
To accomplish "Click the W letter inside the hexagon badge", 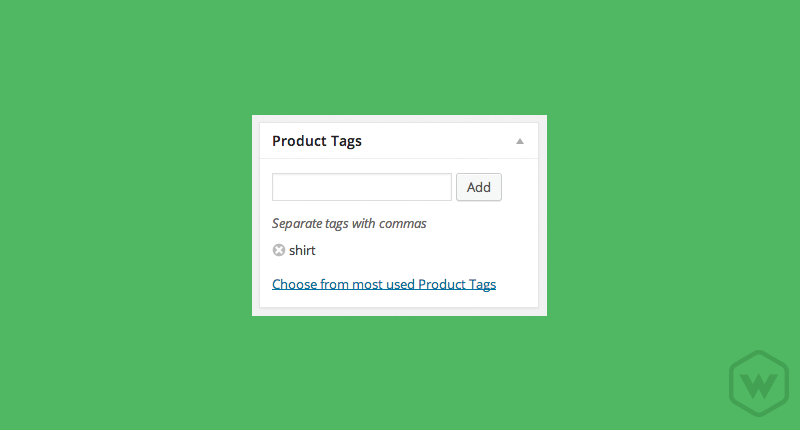I will [759, 386].
